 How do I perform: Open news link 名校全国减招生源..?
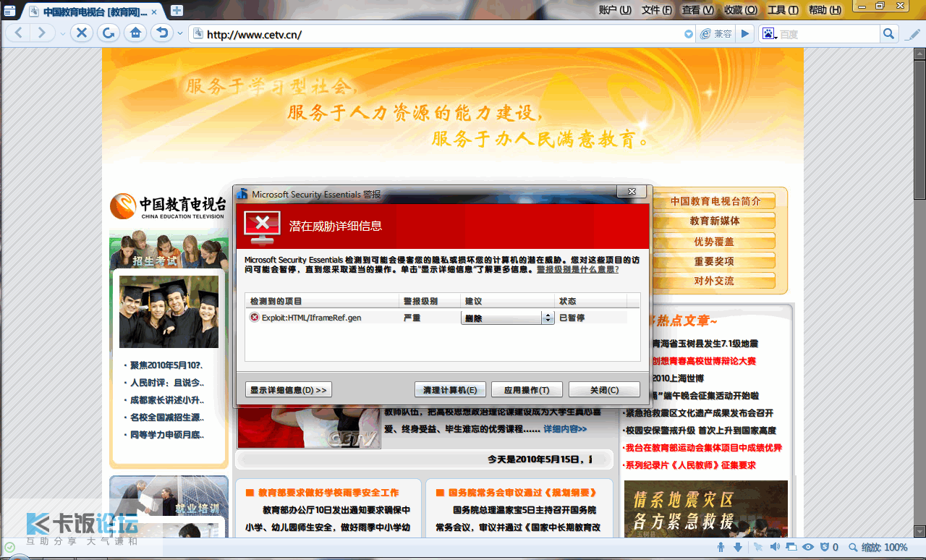point(167,417)
